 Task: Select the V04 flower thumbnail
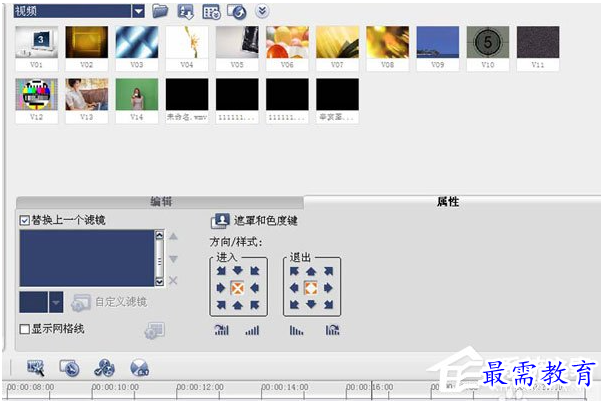tap(187, 42)
